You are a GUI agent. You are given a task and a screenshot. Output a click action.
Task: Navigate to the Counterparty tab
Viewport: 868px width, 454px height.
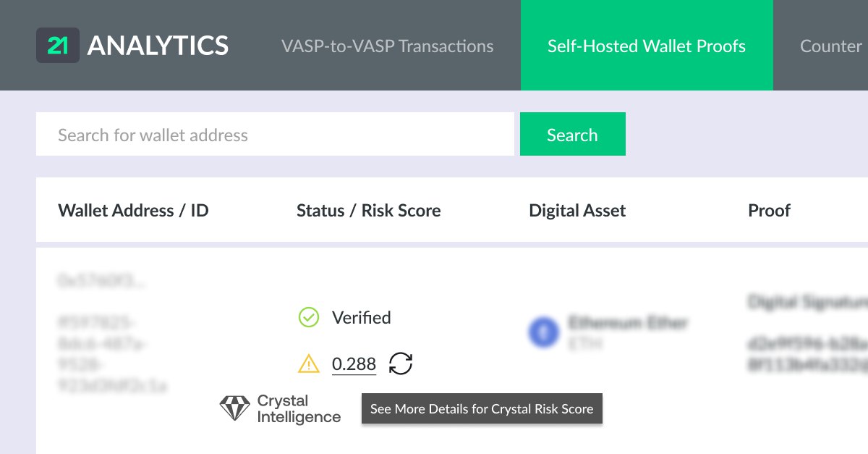[x=830, y=46]
